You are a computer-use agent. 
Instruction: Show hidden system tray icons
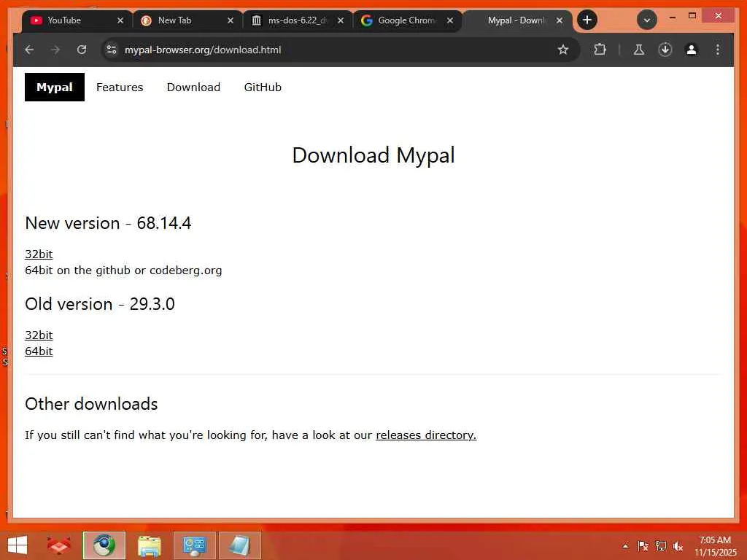click(625, 546)
